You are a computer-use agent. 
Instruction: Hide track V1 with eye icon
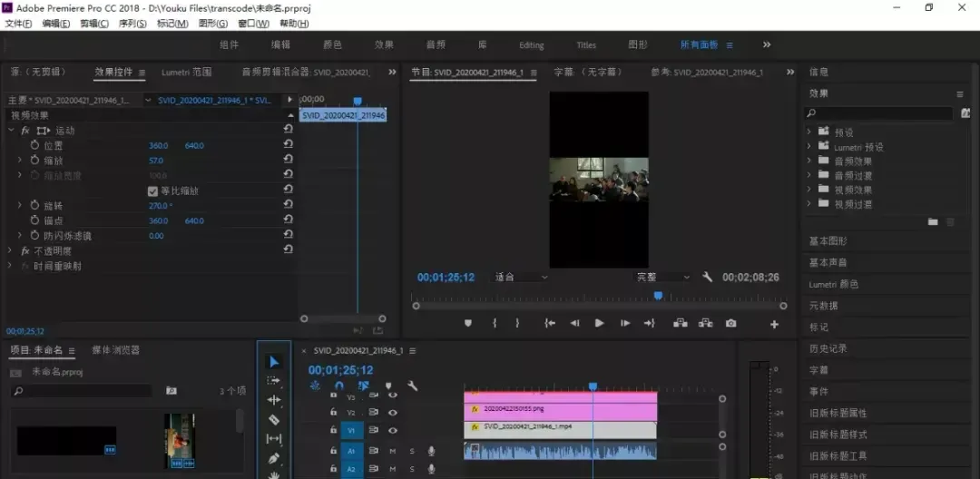393,430
